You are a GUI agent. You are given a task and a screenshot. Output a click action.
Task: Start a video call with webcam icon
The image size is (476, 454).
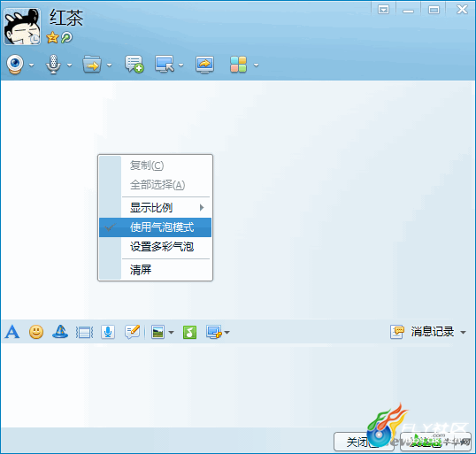point(15,64)
